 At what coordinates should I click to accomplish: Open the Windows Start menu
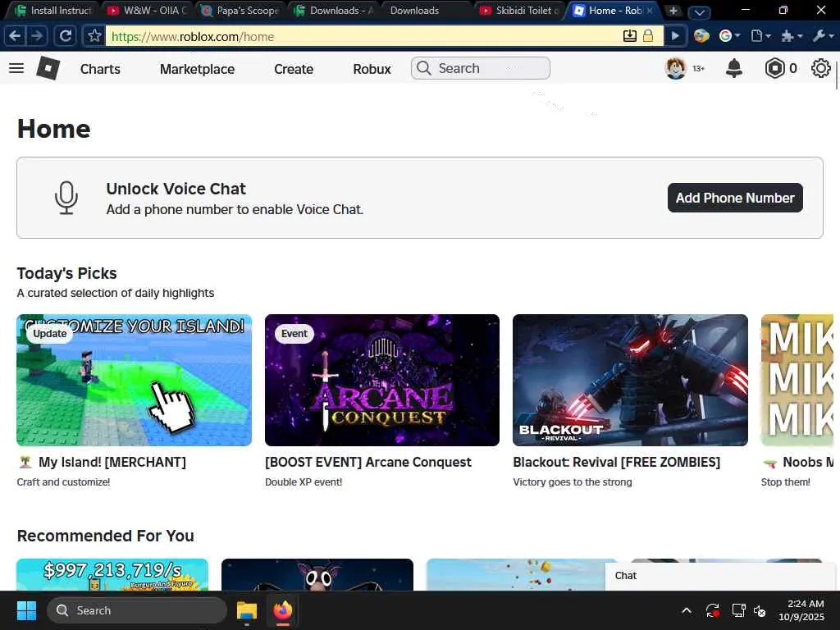26,610
